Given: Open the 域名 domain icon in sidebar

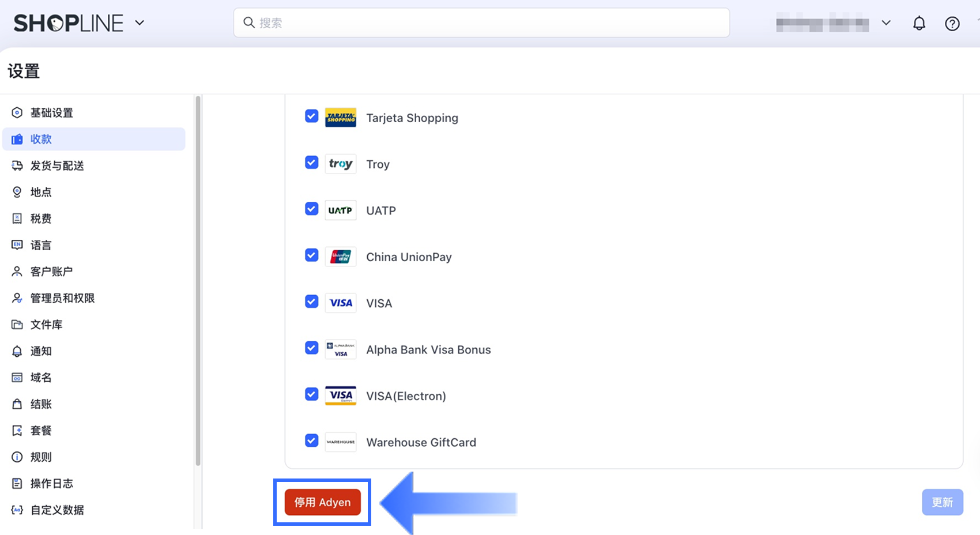Looking at the screenshot, I should (x=17, y=378).
